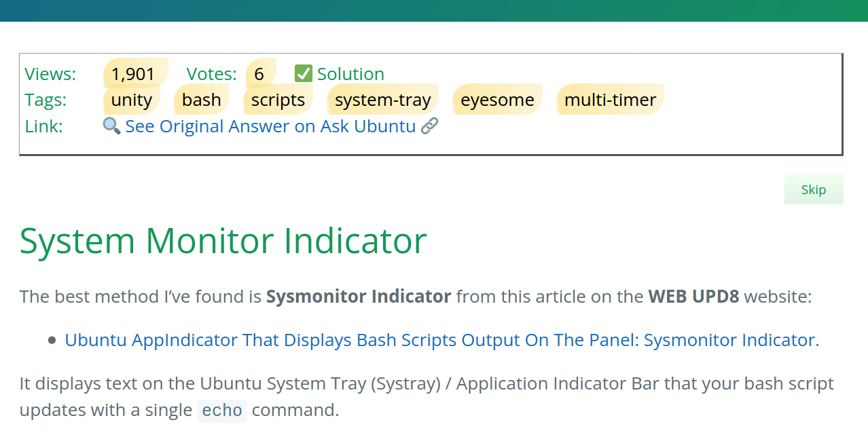
Task: Click the System Monitor Indicator heading
Action: (223, 240)
